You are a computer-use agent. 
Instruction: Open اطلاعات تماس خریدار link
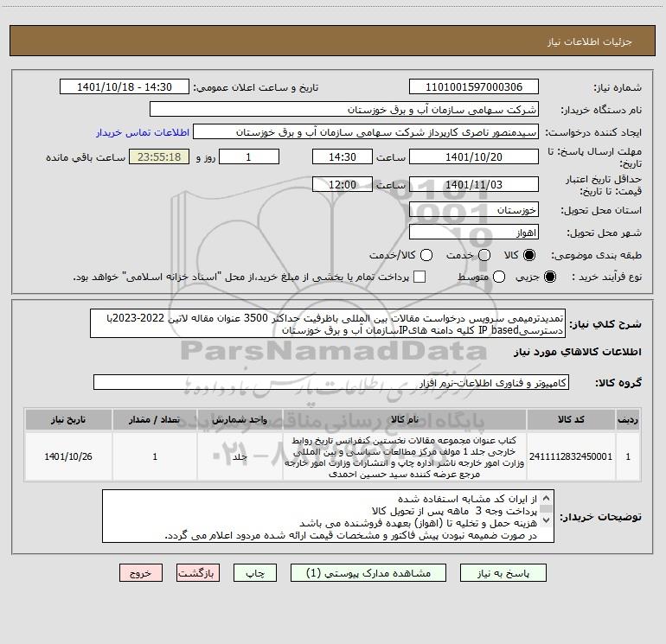143,132
